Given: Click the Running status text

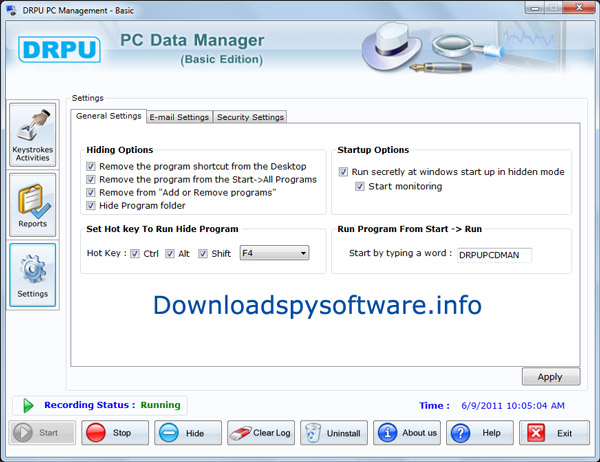Looking at the screenshot, I should click(x=160, y=405).
